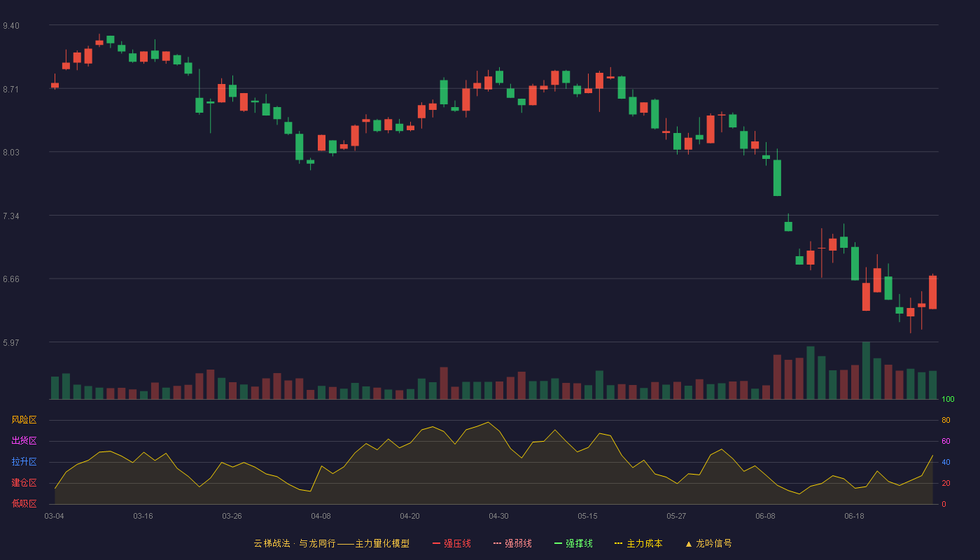Image resolution: width=980 pixels, height=560 pixels.
Task: Click the 06-18 date label
Action: coord(854,516)
